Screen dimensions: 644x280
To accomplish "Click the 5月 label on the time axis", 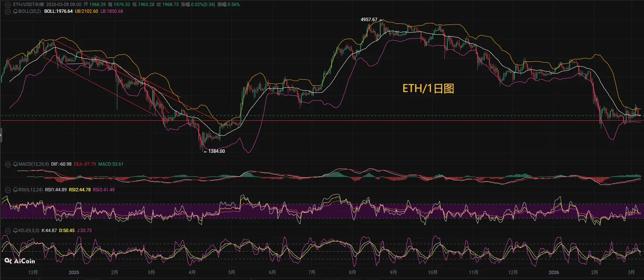I will [232, 272].
